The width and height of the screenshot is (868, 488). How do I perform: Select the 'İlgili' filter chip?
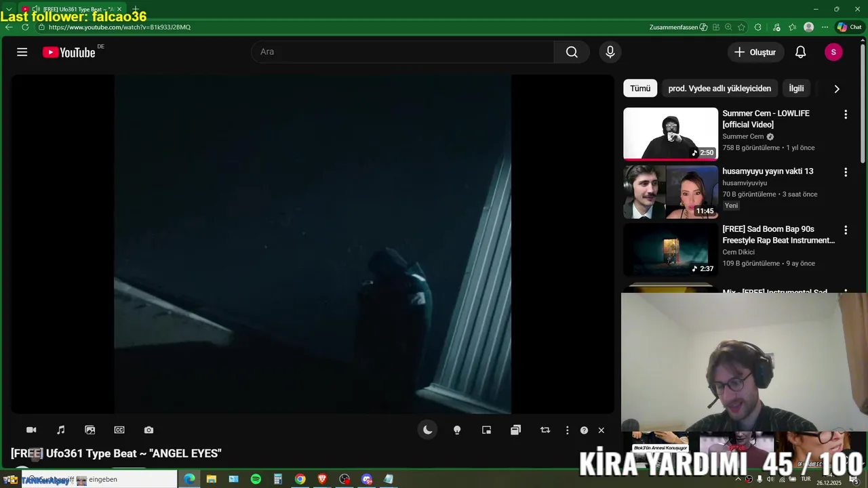point(796,88)
